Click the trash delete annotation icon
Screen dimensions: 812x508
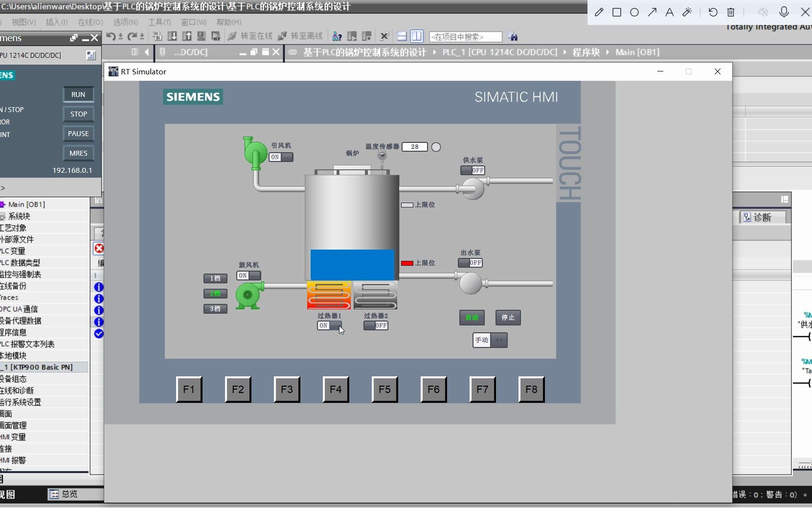pos(731,12)
